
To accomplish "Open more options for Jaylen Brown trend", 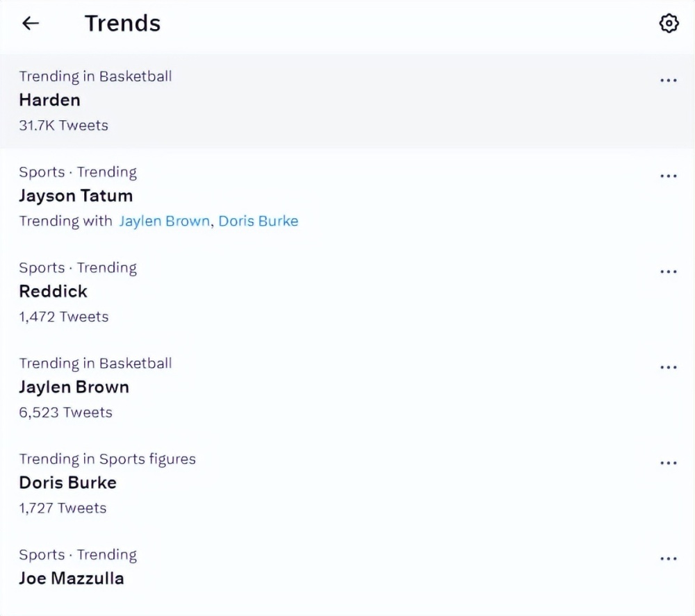I will pyautogui.click(x=669, y=367).
